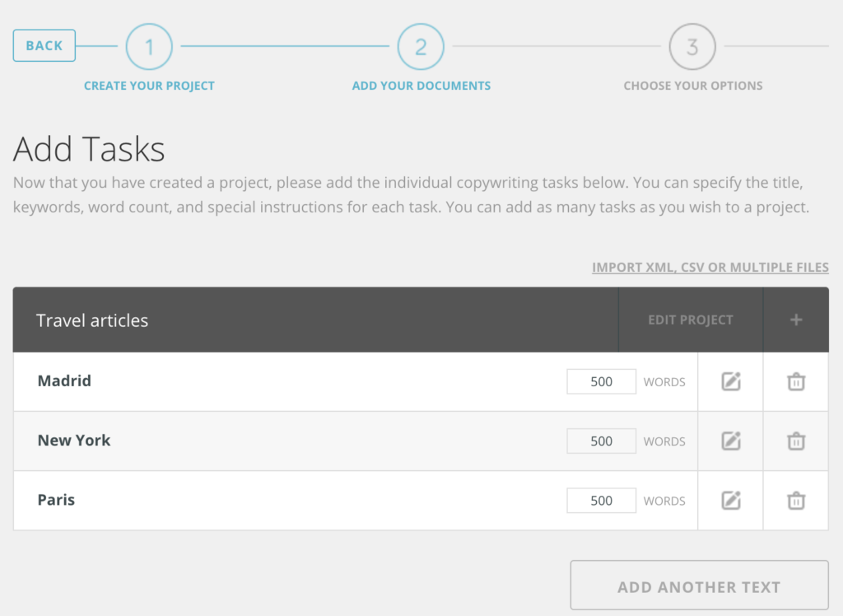The width and height of the screenshot is (843, 616).
Task: Click the BACK button
Action: click(44, 45)
